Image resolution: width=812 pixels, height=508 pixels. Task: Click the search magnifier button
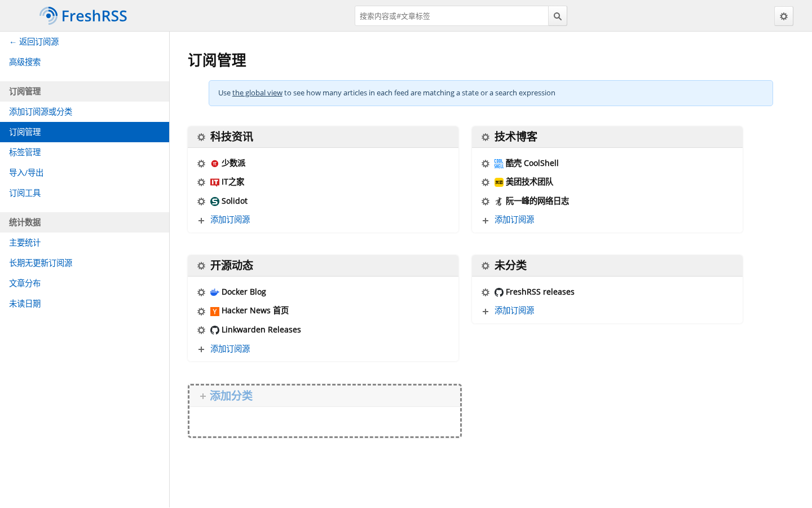click(x=558, y=16)
